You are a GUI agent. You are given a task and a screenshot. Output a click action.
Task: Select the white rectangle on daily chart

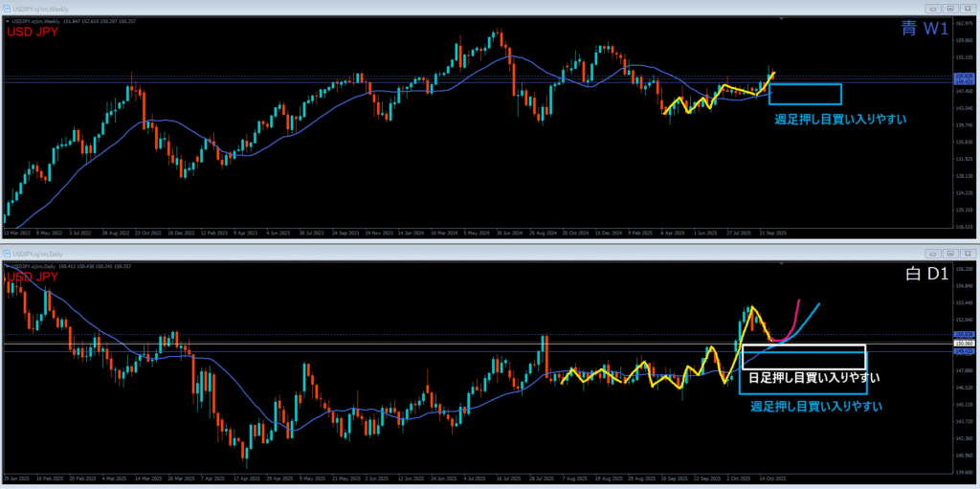point(804,345)
